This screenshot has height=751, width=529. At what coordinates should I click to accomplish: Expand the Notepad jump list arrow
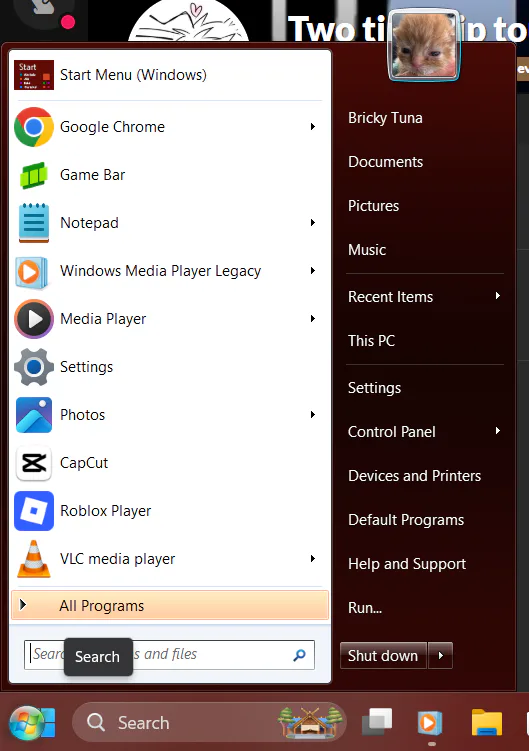pyautogui.click(x=313, y=223)
